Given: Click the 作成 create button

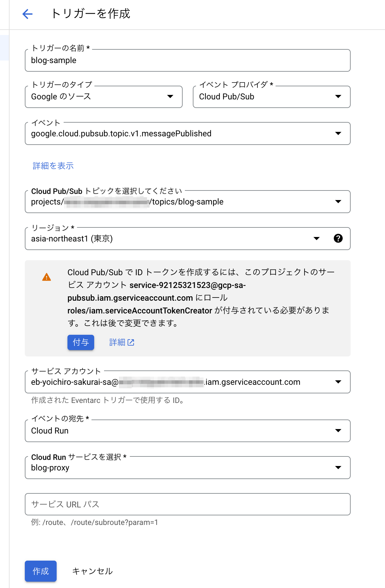Looking at the screenshot, I should [x=41, y=571].
